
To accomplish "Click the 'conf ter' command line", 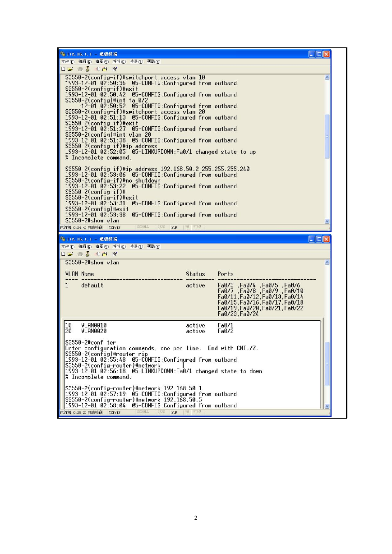I will coord(90,342).
